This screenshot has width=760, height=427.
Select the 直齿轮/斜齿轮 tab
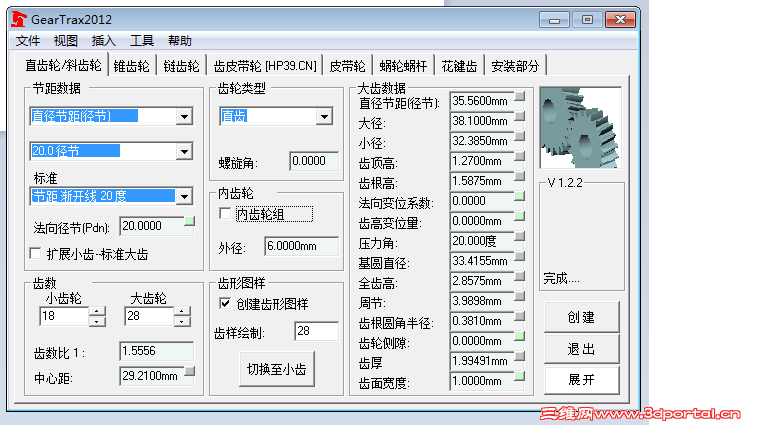point(63,65)
